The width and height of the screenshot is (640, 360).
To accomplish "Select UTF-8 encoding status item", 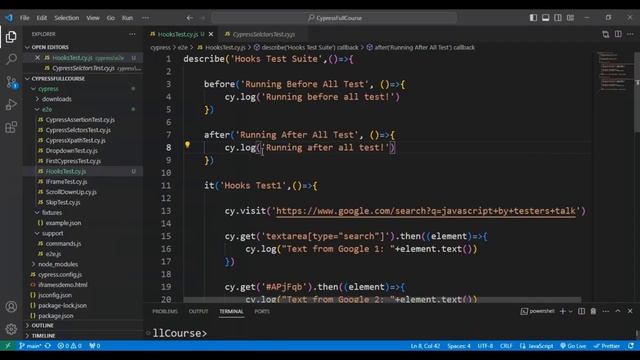I will 485,346.
